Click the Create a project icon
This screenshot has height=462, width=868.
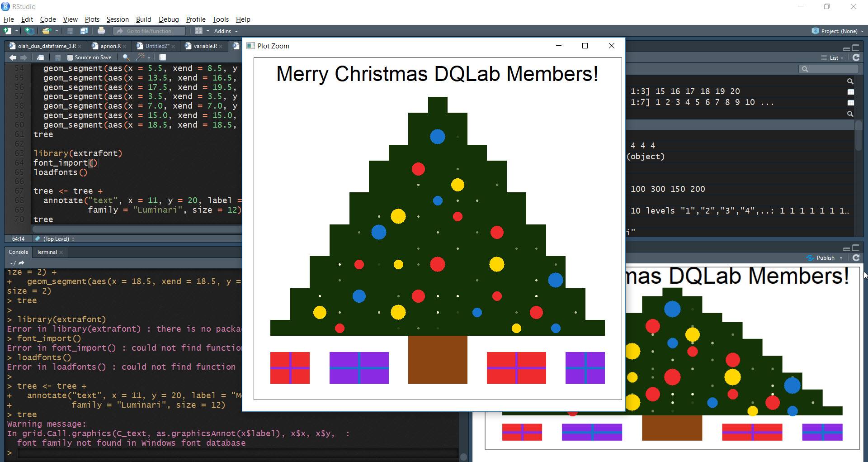point(29,31)
